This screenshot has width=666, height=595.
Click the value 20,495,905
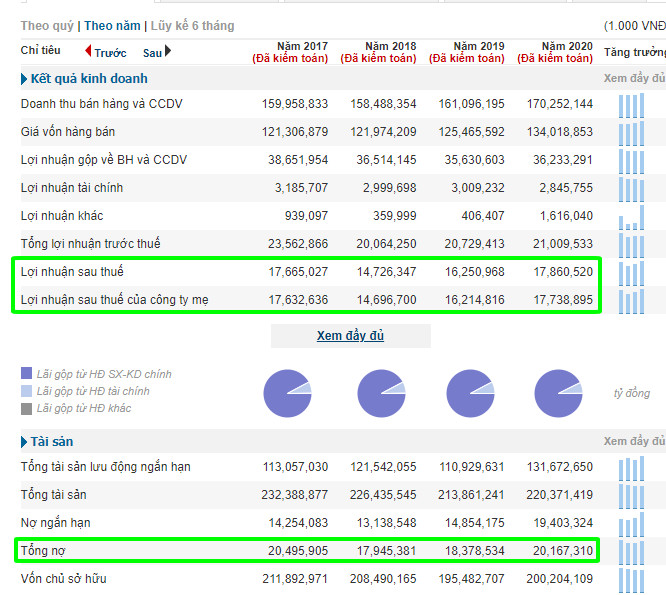(x=298, y=551)
